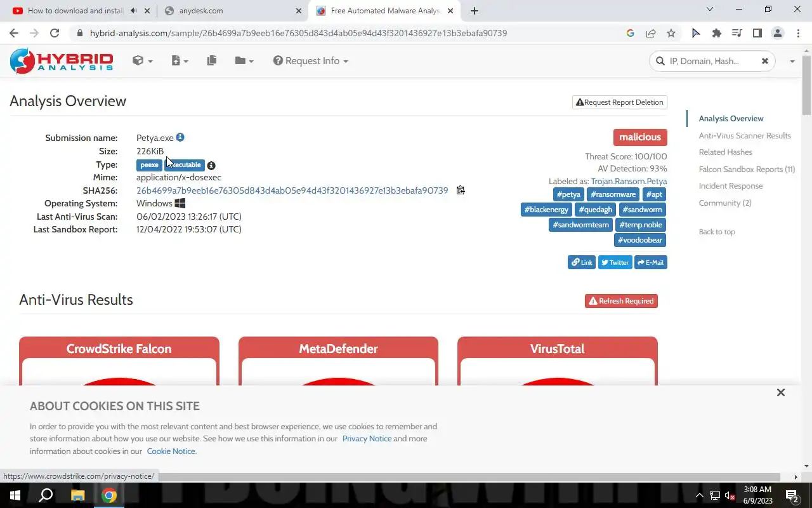Open the CrowdStrike Falcon result card

tap(119, 361)
